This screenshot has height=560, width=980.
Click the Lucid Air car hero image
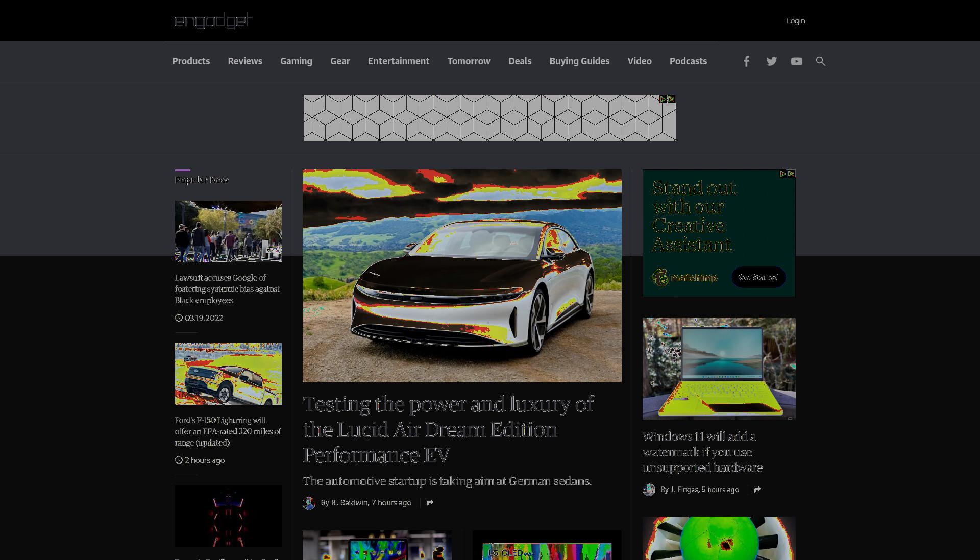(x=462, y=276)
